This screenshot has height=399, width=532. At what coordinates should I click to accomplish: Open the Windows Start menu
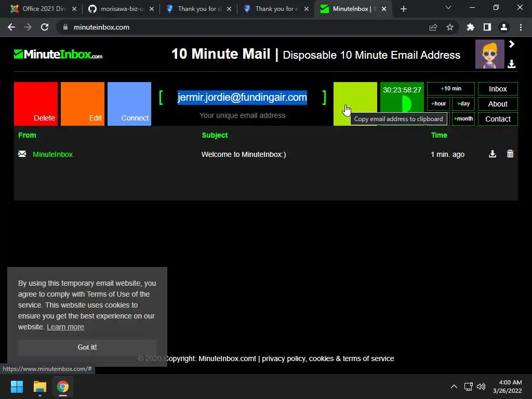pyautogui.click(x=17, y=387)
